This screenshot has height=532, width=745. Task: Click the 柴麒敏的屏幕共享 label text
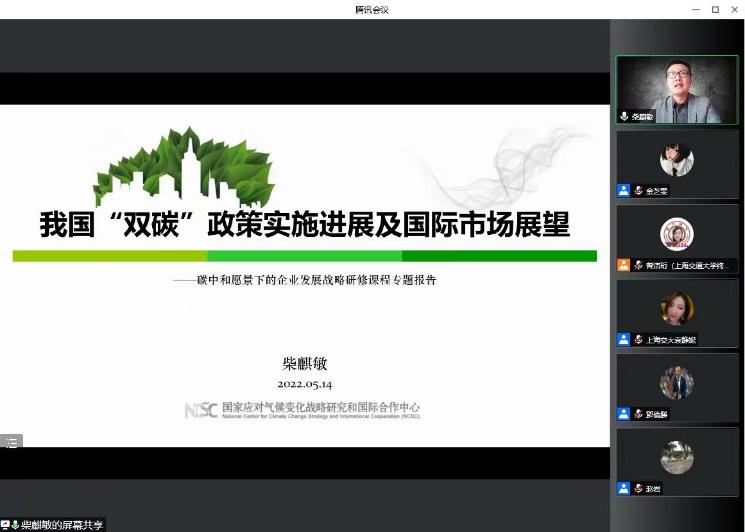(x=60, y=524)
